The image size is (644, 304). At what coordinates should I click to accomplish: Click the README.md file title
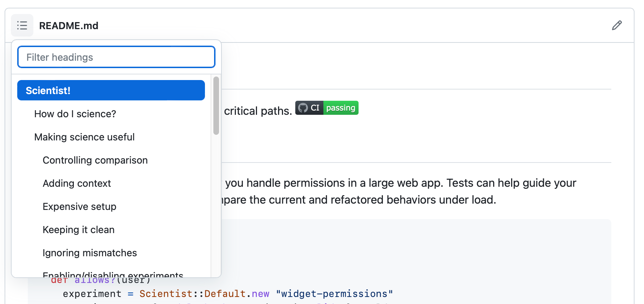click(x=69, y=26)
